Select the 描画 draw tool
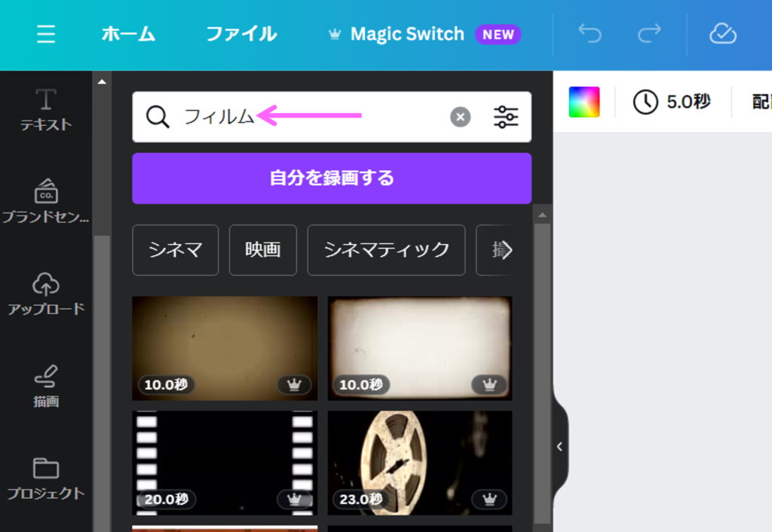The height and width of the screenshot is (532, 772). [46, 386]
